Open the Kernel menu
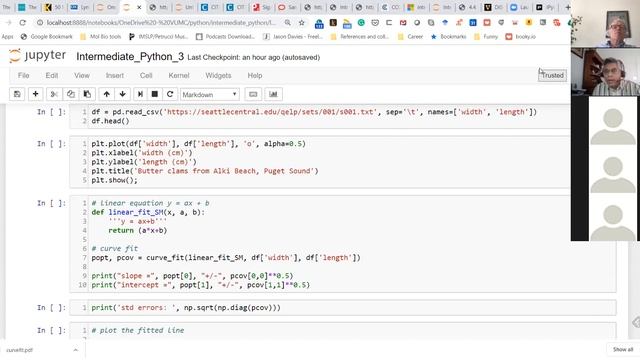 (179, 76)
